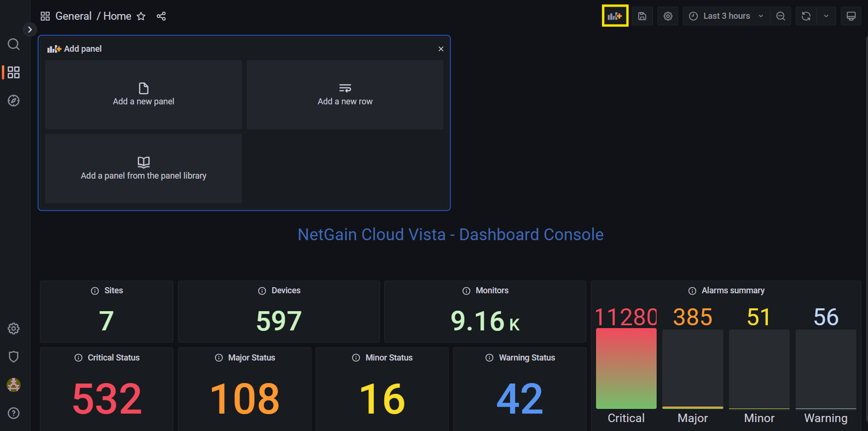Open the Warning Status panel title menu

click(527, 358)
